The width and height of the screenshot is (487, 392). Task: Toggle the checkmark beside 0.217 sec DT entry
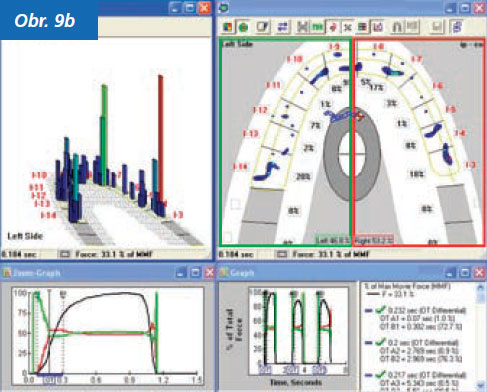380,374
